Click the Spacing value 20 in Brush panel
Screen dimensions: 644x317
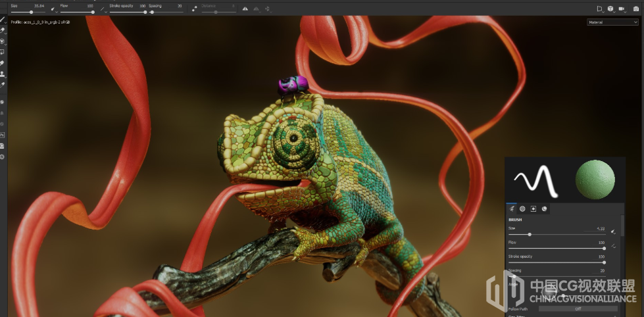click(x=603, y=270)
